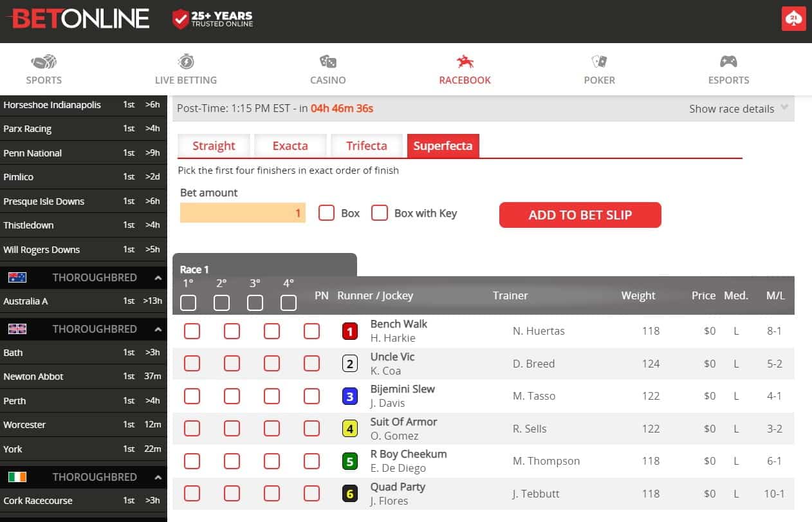Click the Bet amount input field
The height and width of the screenshot is (522, 812).
tap(243, 213)
